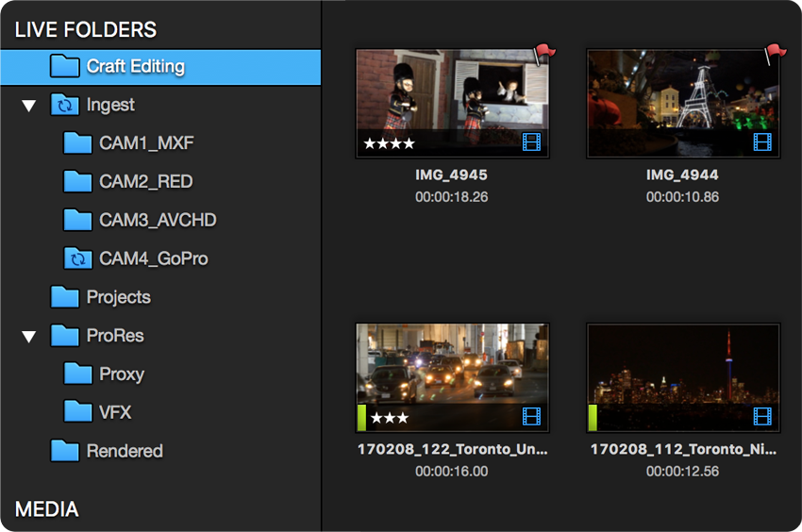Click the 00:00:10.86 duration text
The image size is (802, 532).
(x=682, y=197)
